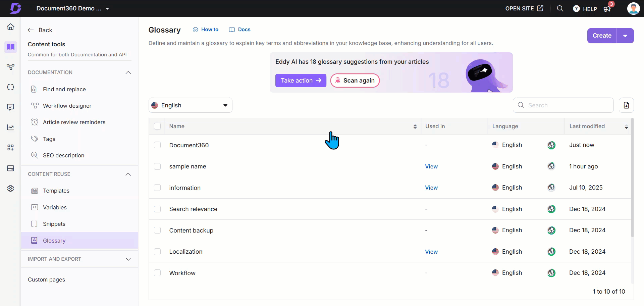The image size is (644, 306).
Task: Go Back using the arrow link
Action: [40, 30]
